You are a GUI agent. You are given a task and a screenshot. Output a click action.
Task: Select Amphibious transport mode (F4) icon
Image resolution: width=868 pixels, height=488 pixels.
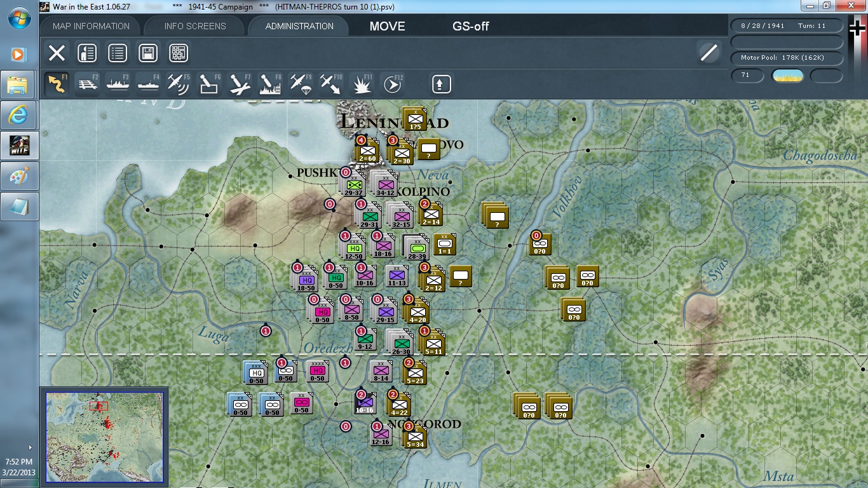[x=148, y=84]
